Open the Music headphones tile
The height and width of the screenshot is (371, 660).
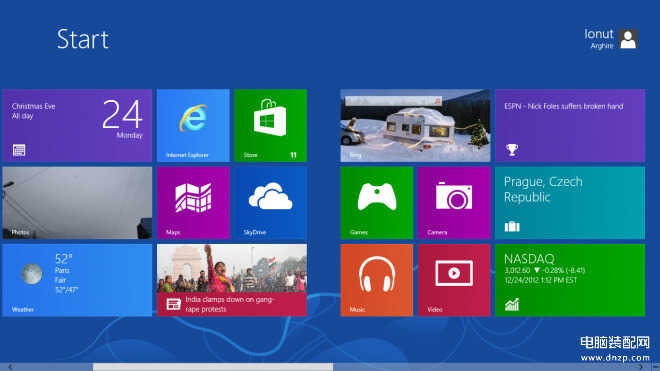[377, 280]
